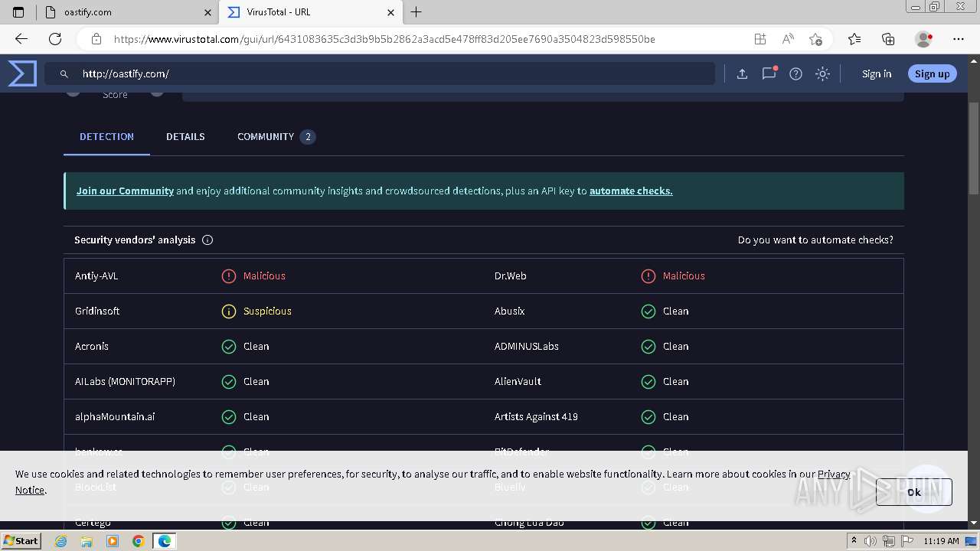The image size is (980, 551).
Task: Open the notifications chat icon
Action: [x=769, y=73]
